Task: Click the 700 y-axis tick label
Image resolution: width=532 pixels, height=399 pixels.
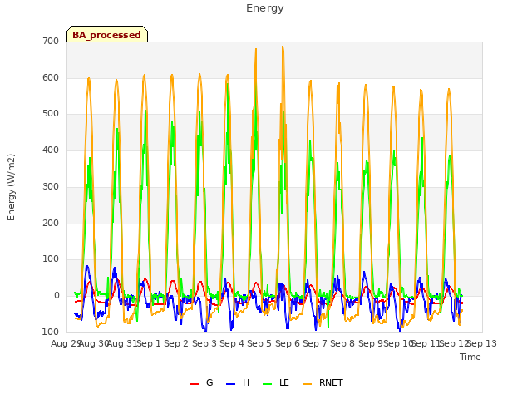Action: pyautogui.click(x=51, y=41)
